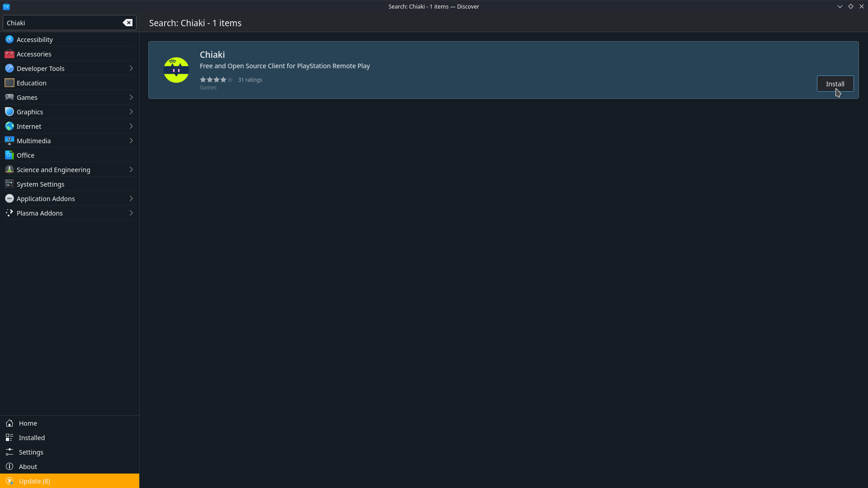Click the Home house icon
The width and height of the screenshot is (868, 488).
coord(9,423)
